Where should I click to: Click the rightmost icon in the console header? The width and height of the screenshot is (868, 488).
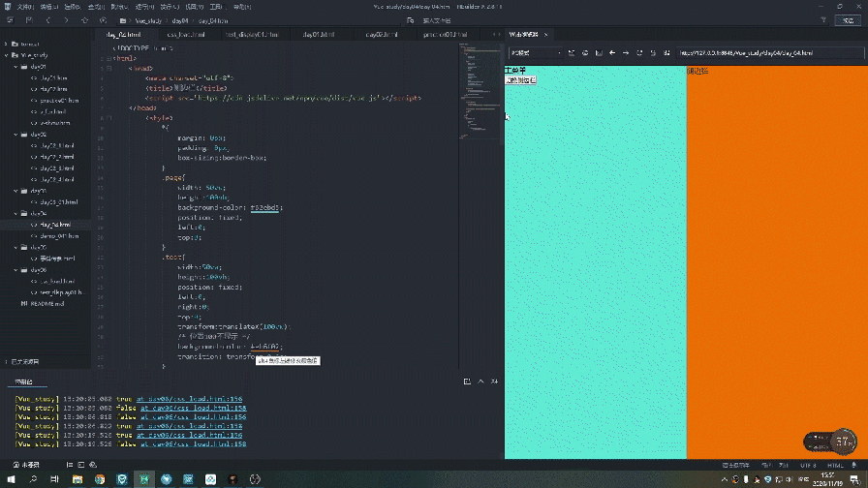(494, 381)
